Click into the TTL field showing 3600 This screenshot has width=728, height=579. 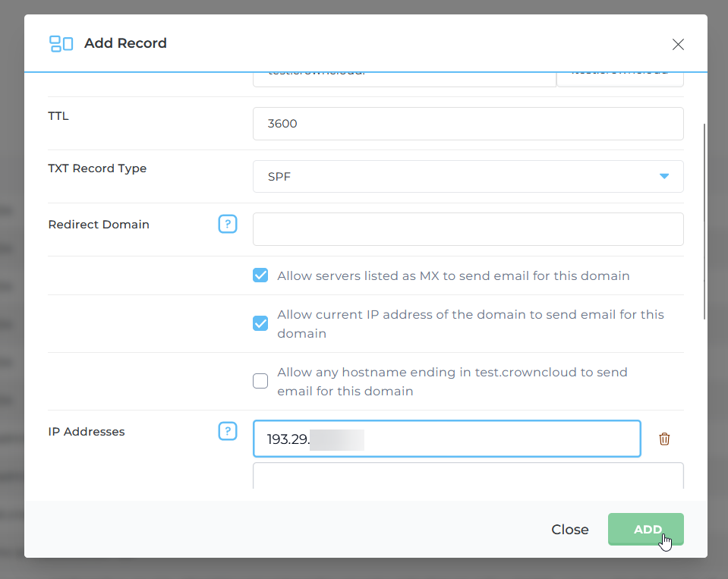[x=468, y=124]
